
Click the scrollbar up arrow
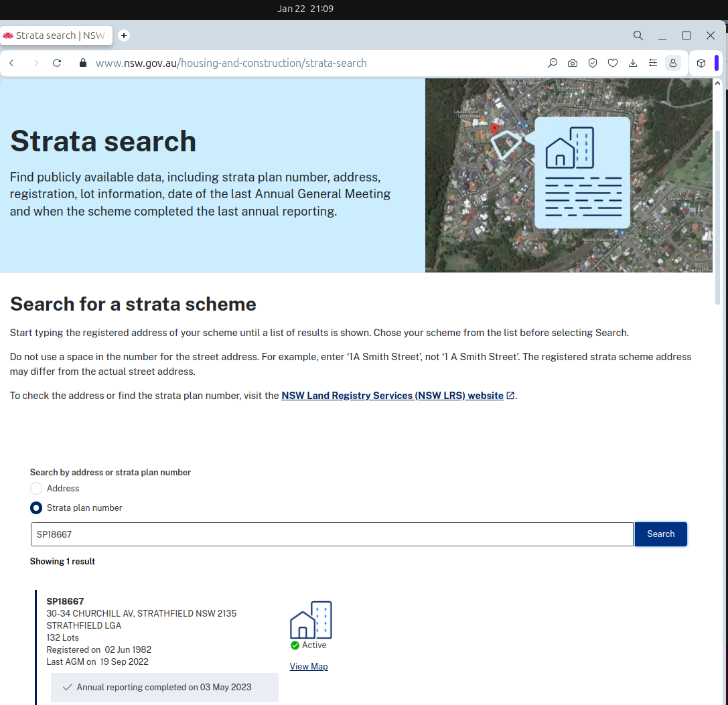pos(718,83)
